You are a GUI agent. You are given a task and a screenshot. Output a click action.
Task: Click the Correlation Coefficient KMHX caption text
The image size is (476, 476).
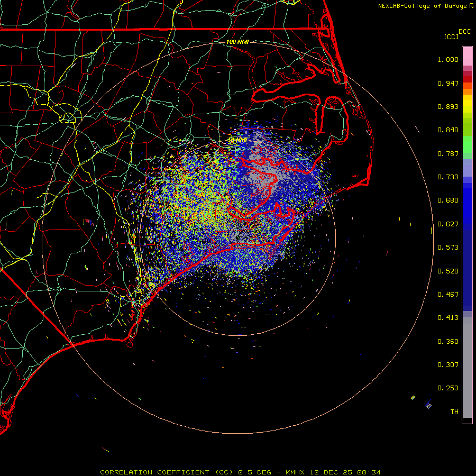240,472
